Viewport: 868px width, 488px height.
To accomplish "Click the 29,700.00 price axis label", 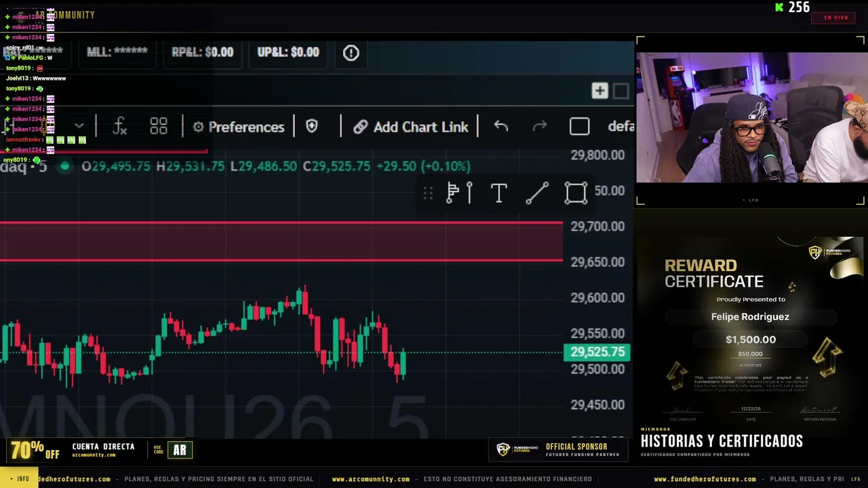I will click(x=597, y=226).
